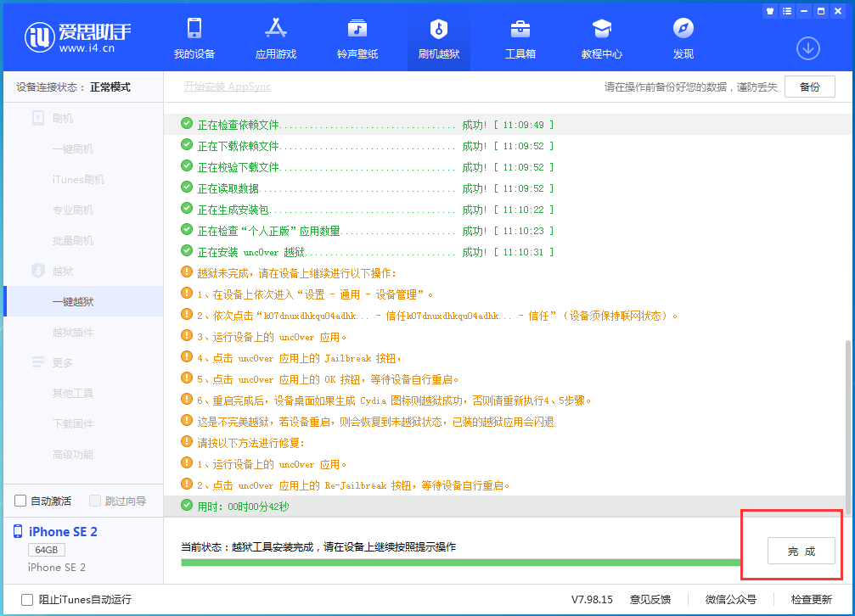855x616 pixels.
Task: Open 工具箱 toolbox icon
Action: pos(520,29)
